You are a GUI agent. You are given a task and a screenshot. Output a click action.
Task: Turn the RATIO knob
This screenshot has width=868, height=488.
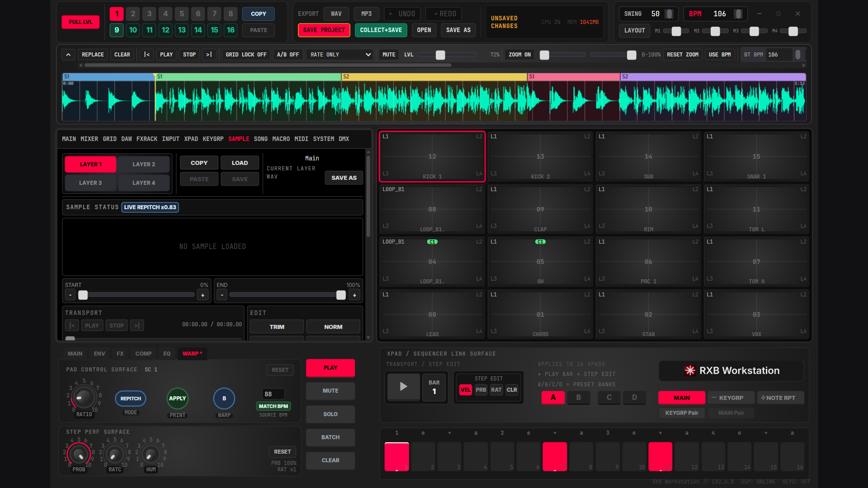84,398
